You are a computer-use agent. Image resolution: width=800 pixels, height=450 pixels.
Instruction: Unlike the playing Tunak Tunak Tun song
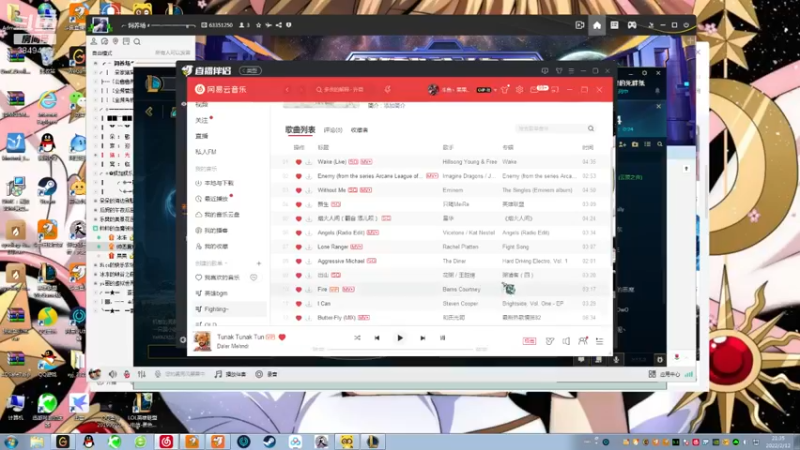[x=282, y=337]
